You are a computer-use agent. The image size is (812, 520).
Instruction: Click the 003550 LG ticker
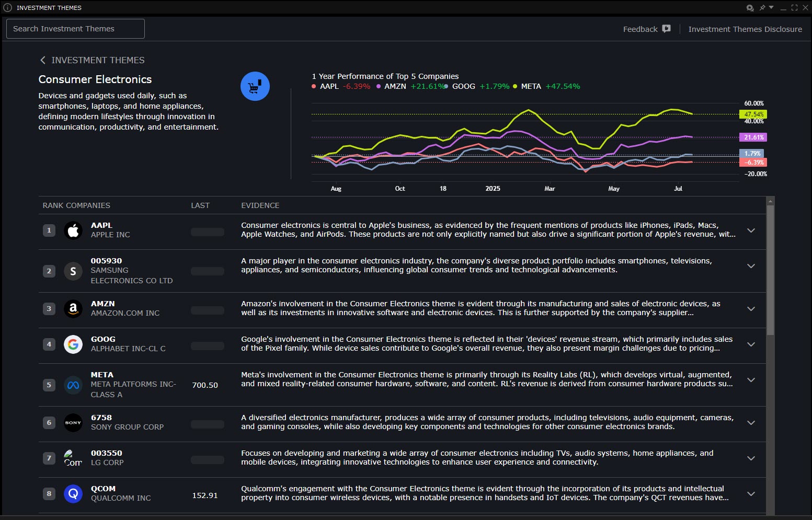tap(106, 453)
